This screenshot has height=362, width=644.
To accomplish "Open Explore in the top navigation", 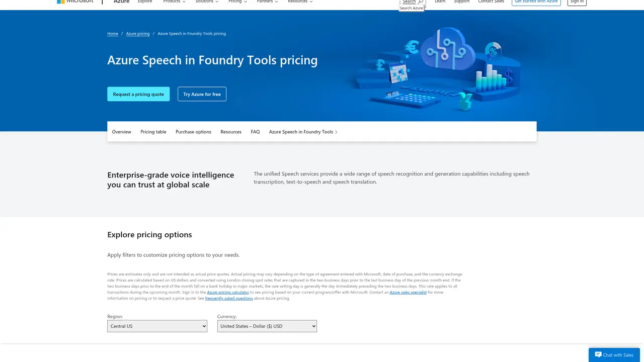I will [x=145, y=2].
